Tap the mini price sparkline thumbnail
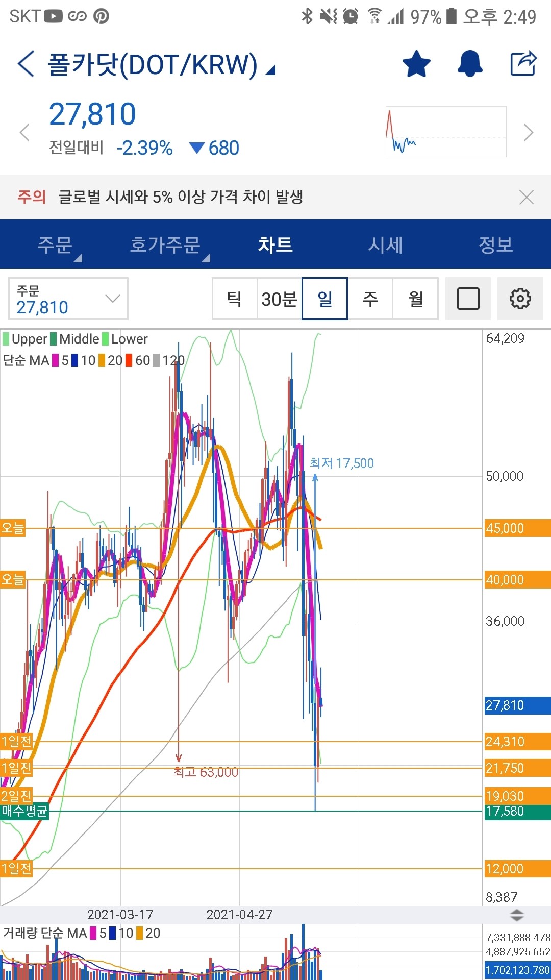Screen dimensions: 551x980 coord(446,132)
